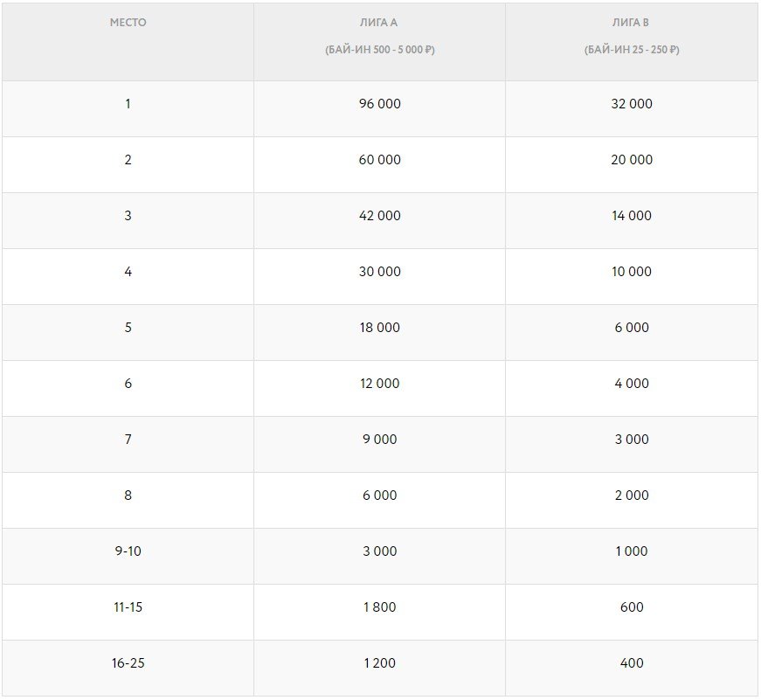Click the 18 000 prize cell

[379, 328]
